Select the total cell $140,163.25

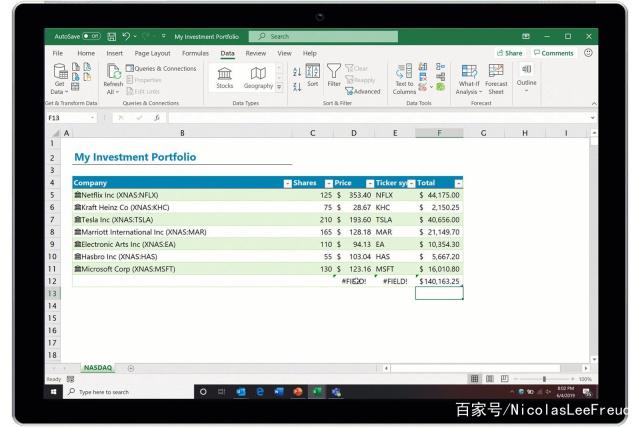point(439,281)
